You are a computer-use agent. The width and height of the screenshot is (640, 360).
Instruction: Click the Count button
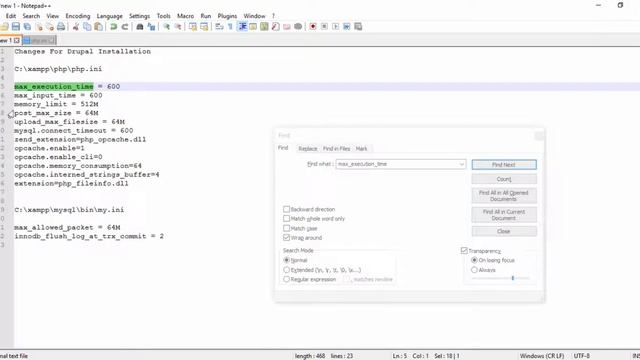tap(504, 179)
